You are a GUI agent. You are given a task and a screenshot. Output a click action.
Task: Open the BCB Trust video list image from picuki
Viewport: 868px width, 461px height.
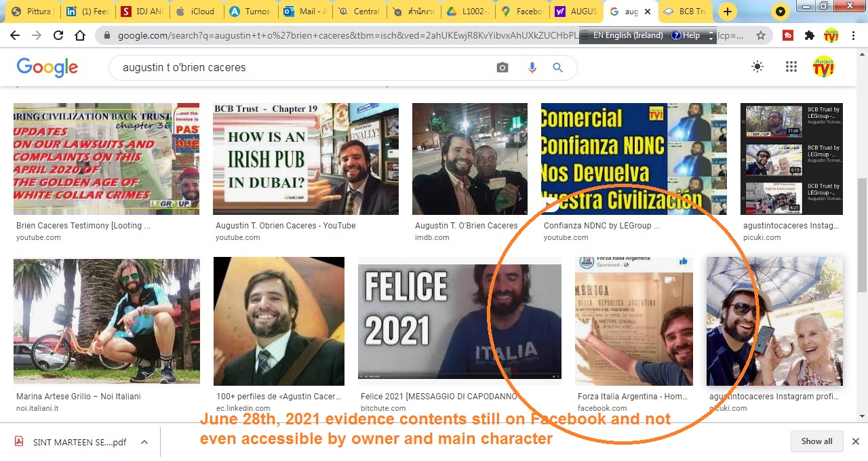click(791, 159)
